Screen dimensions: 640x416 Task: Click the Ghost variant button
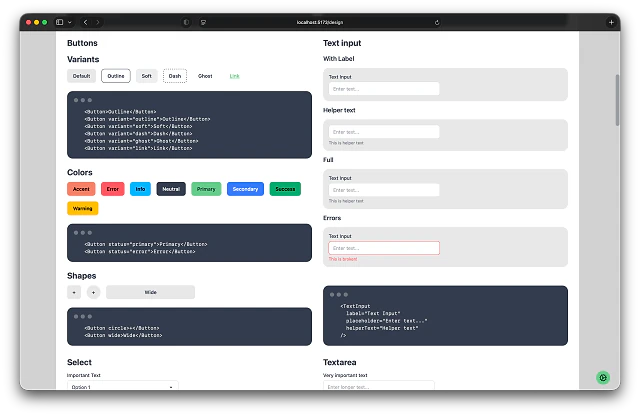[x=205, y=76]
